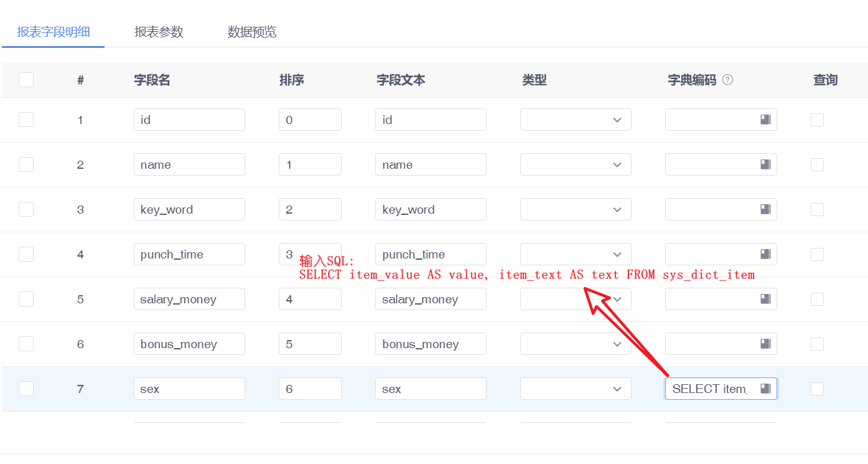The height and width of the screenshot is (464, 868).
Task: Open the 数据预览 tab
Action: click(252, 32)
